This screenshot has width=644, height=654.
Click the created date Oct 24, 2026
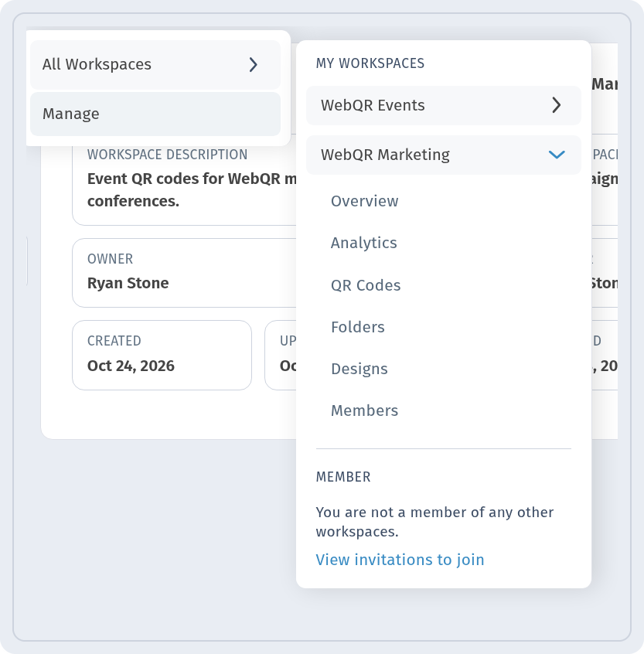point(131,366)
